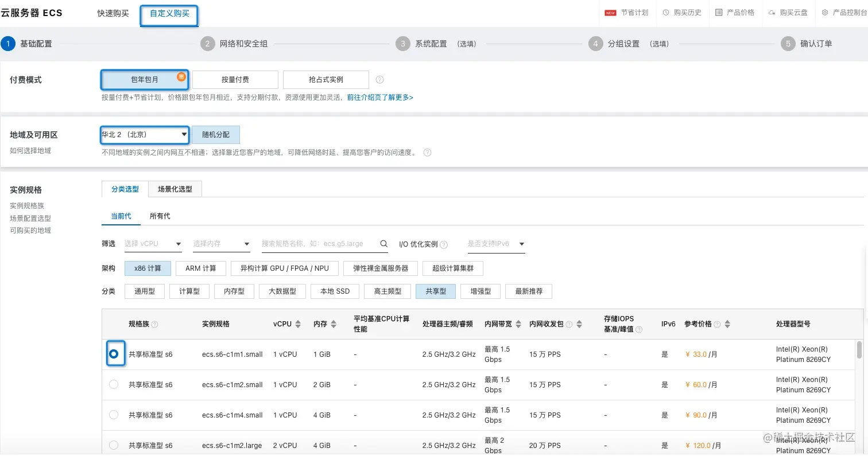This screenshot has width=868, height=456.
Task: Click 随机分配 zone button
Action: pos(216,135)
